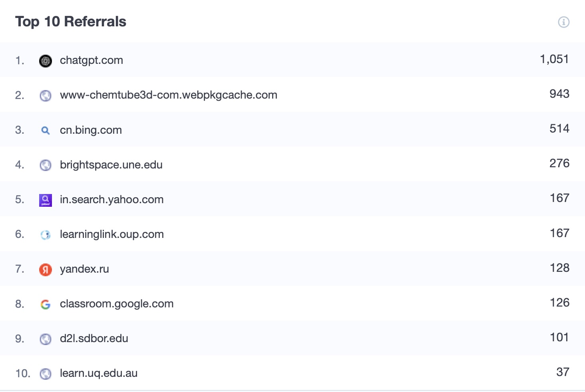The width and height of the screenshot is (585, 392).
Task: Open classroom.google.com referral
Action: tap(117, 304)
